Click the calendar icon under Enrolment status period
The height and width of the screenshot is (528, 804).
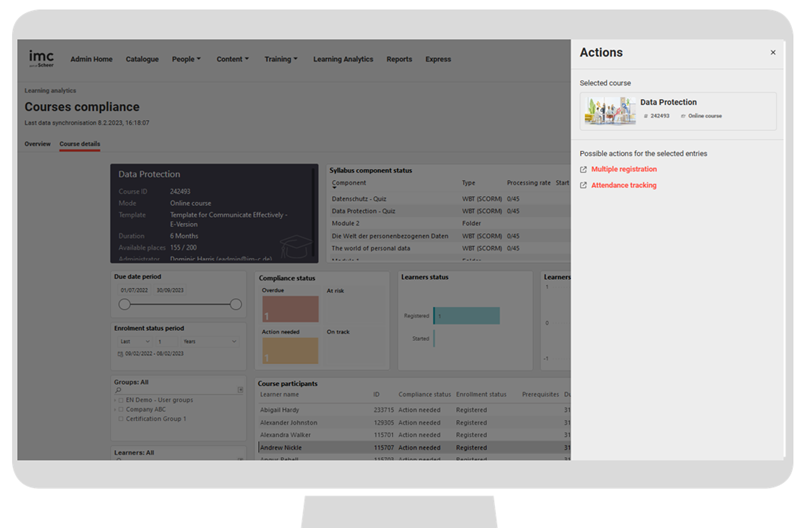click(120, 354)
